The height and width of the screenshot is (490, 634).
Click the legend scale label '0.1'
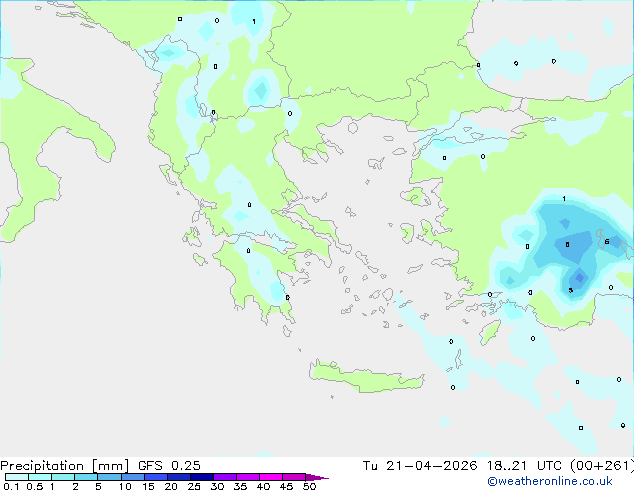tap(11, 486)
